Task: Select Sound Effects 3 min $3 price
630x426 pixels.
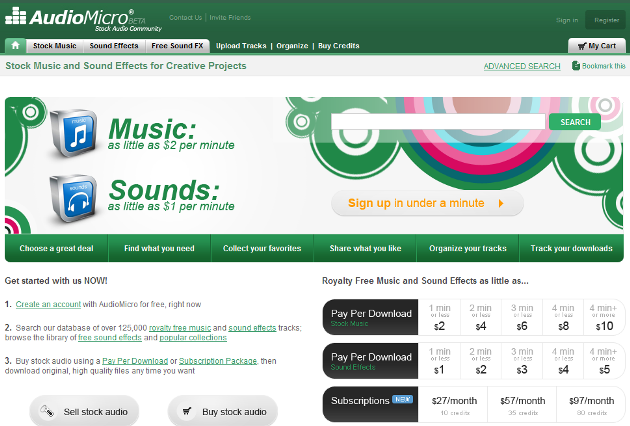Action: click(x=522, y=361)
